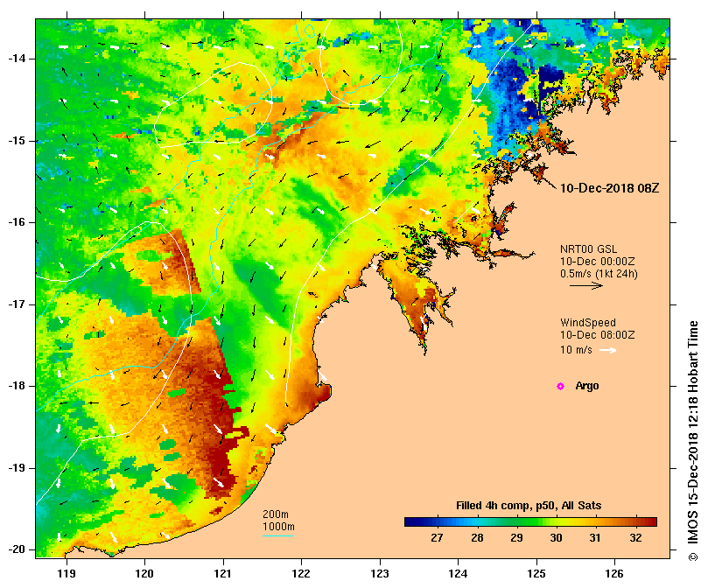This screenshot has height=588, width=708.
Task: Click the '10 m/s' wind scale text
Action: 576,350
